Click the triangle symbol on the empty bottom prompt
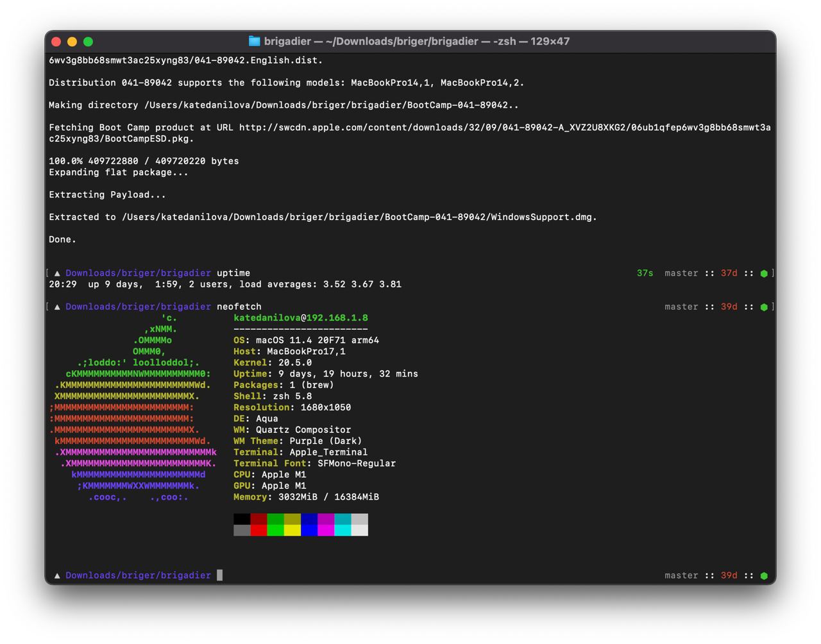Viewport: 821px width, 644px height. coord(57,575)
